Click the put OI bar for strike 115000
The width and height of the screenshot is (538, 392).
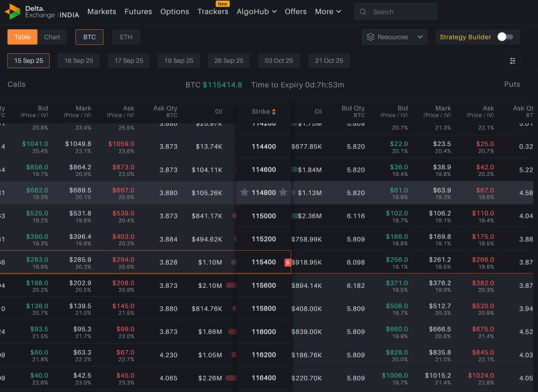point(296,216)
